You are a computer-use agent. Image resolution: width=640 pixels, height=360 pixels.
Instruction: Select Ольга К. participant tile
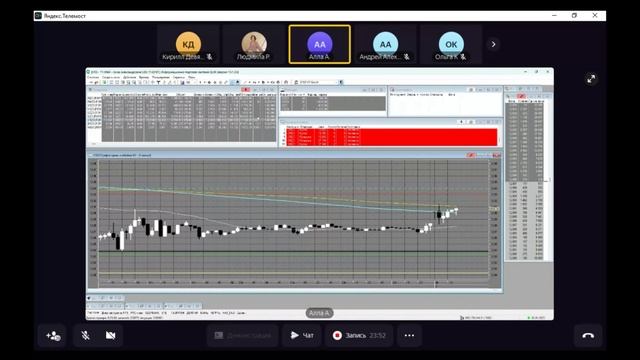(451, 44)
